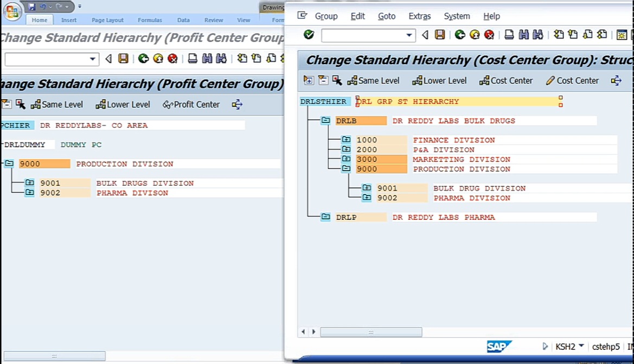This screenshot has width=634, height=364.
Task: Click red Cancel icon in Cost Center window
Action: click(489, 35)
